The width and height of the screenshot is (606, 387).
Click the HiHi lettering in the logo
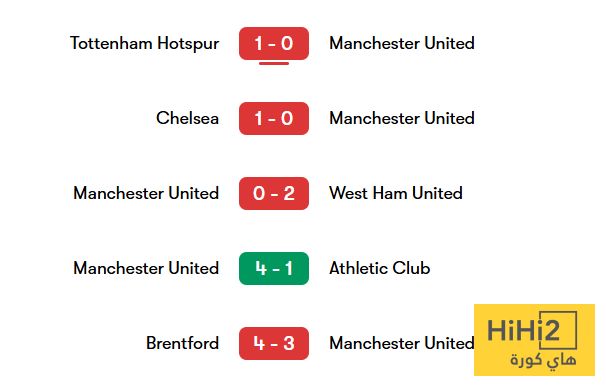point(513,331)
